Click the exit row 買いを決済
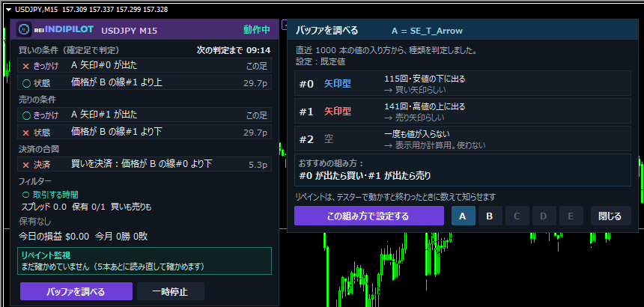The image size is (644, 307). point(145,164)
